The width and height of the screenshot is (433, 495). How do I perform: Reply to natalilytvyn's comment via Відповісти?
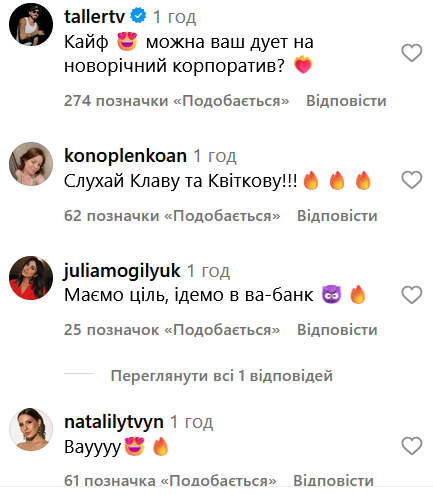333,481
